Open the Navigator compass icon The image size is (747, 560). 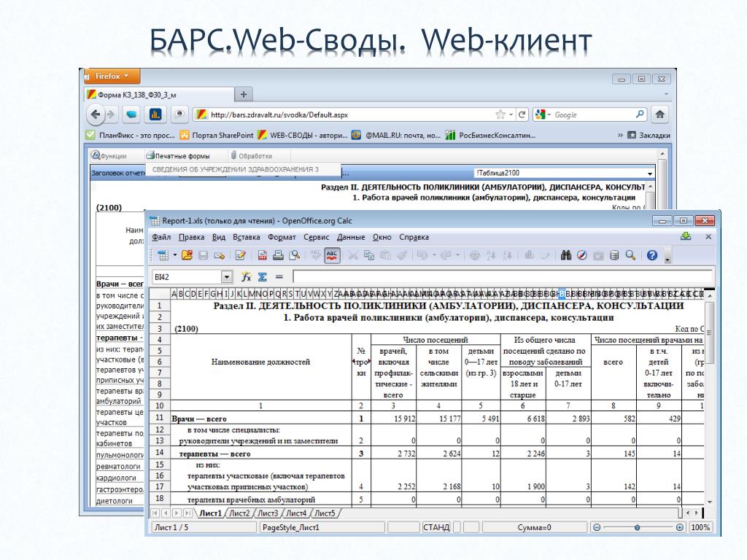(x=581, y=255)
